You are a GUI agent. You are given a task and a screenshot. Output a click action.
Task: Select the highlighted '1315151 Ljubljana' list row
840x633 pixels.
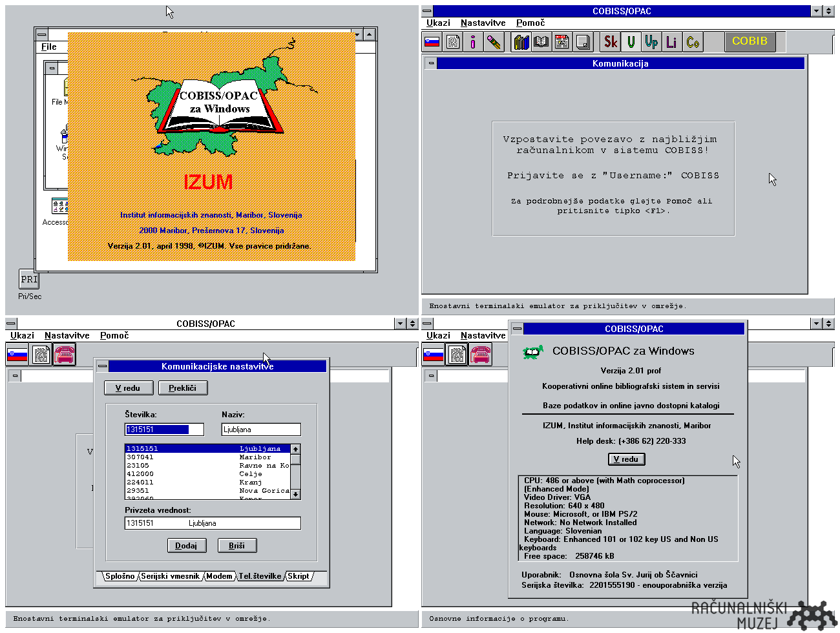click(x=207, y=448)
